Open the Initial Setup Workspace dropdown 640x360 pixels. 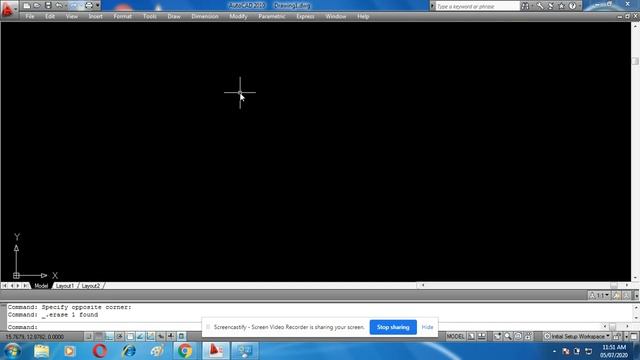coord(577,336)
